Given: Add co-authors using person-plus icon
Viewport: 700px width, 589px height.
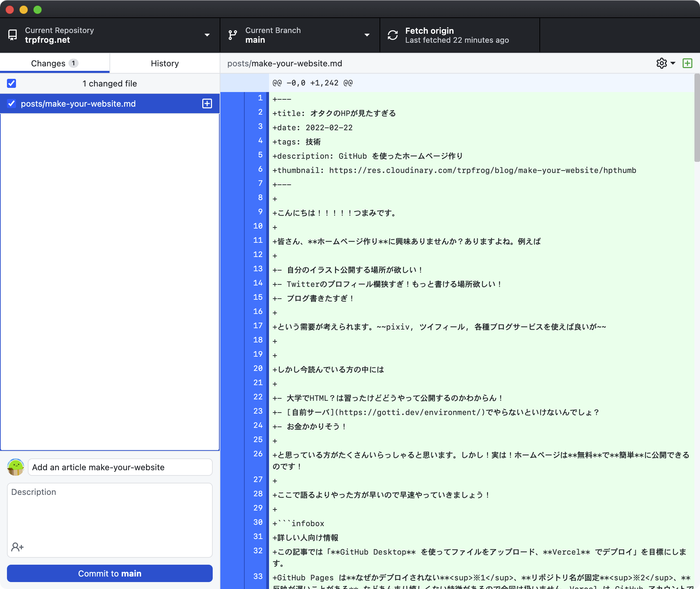Looking at the screenshot, I should point(17,547).
